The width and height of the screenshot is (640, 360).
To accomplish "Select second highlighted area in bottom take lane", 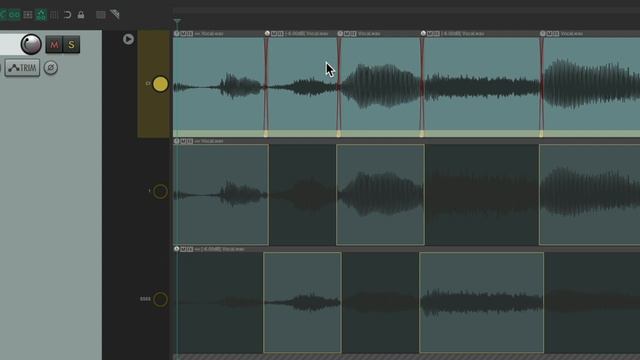I will point(482,302).
